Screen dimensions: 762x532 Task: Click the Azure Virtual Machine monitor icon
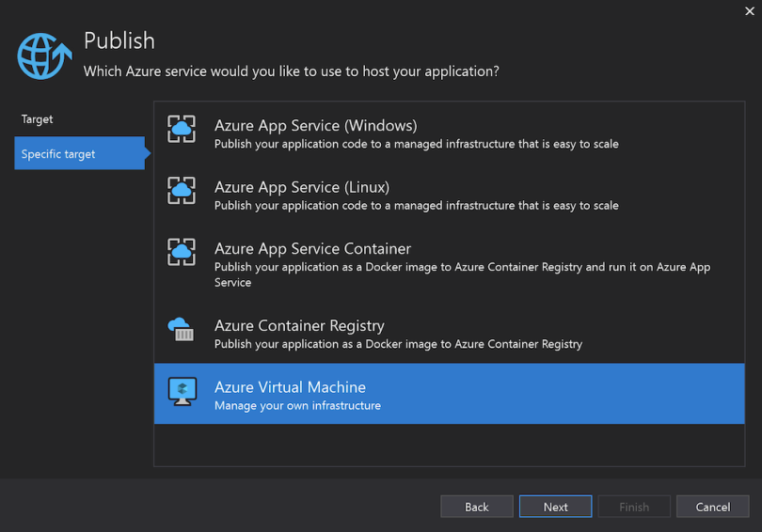(182, 391)
